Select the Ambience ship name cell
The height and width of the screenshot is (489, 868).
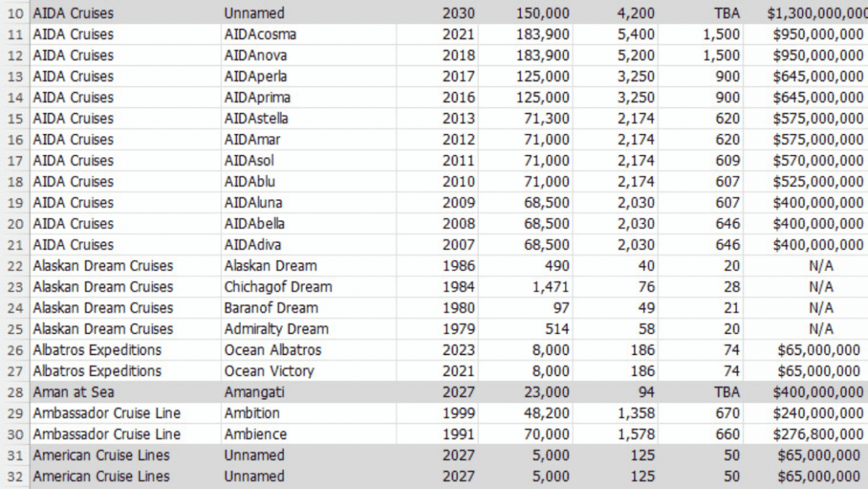tap(308, 435)
